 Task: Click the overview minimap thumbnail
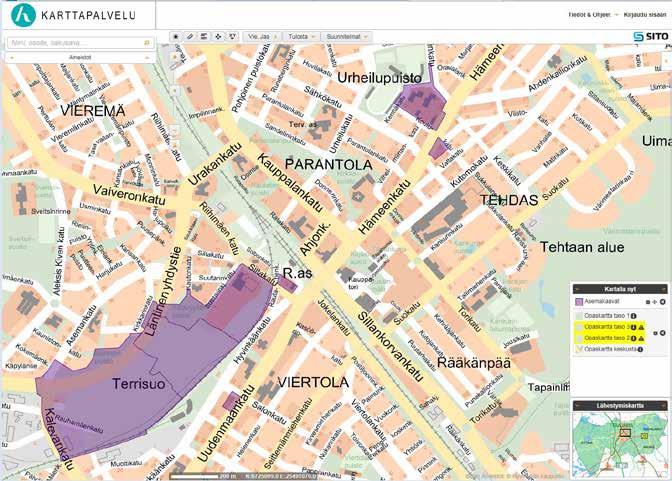point(620,445)
